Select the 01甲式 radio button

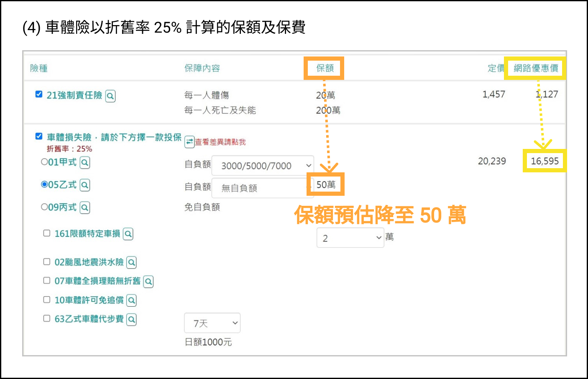44,162
